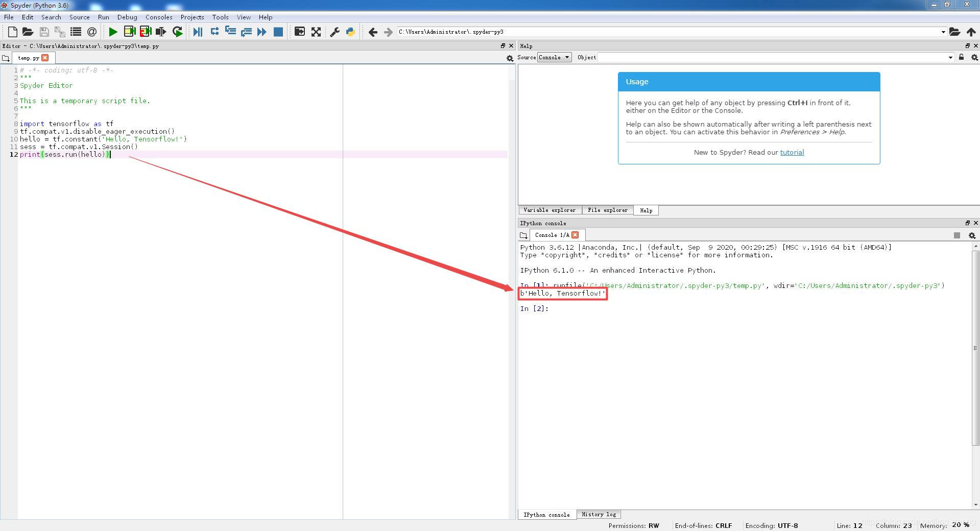Click the In [2]: console prompt
The image size is (980, 531).
(534, 308)
